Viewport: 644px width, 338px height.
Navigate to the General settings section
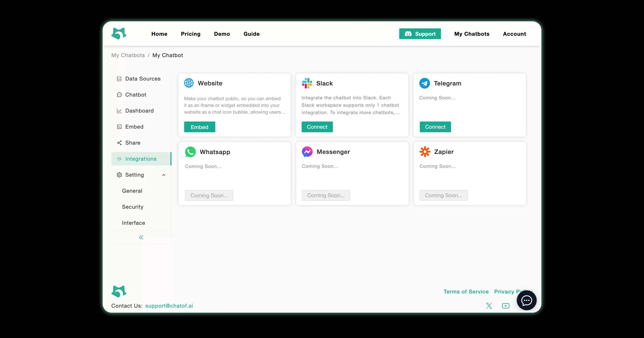(132, 190)
